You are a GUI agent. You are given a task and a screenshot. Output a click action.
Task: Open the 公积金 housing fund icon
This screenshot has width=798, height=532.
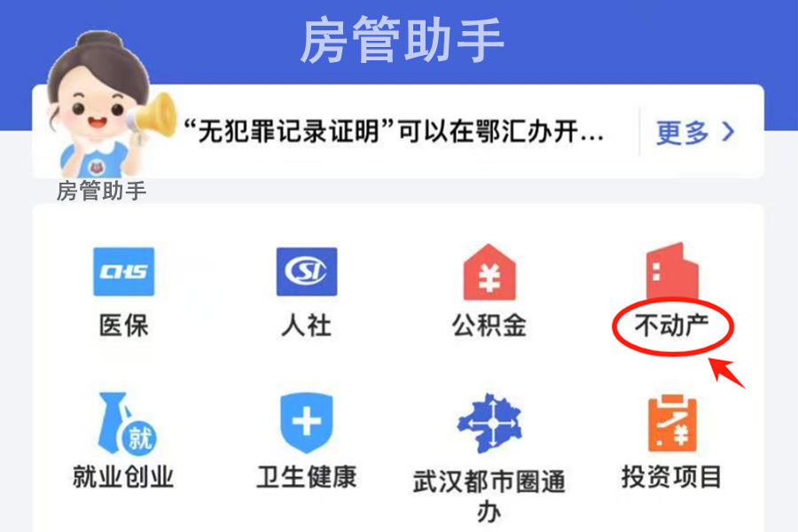pyautogui.click(x=489, y=272)
